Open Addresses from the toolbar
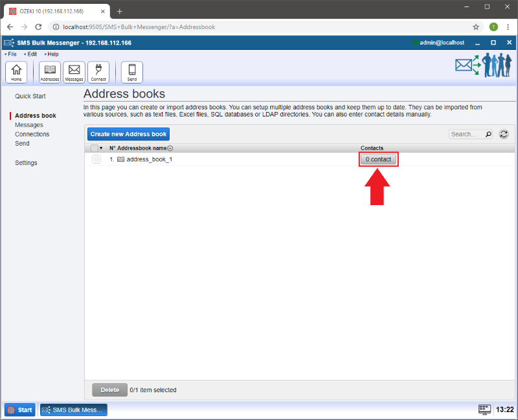 (x=50, y=72)
